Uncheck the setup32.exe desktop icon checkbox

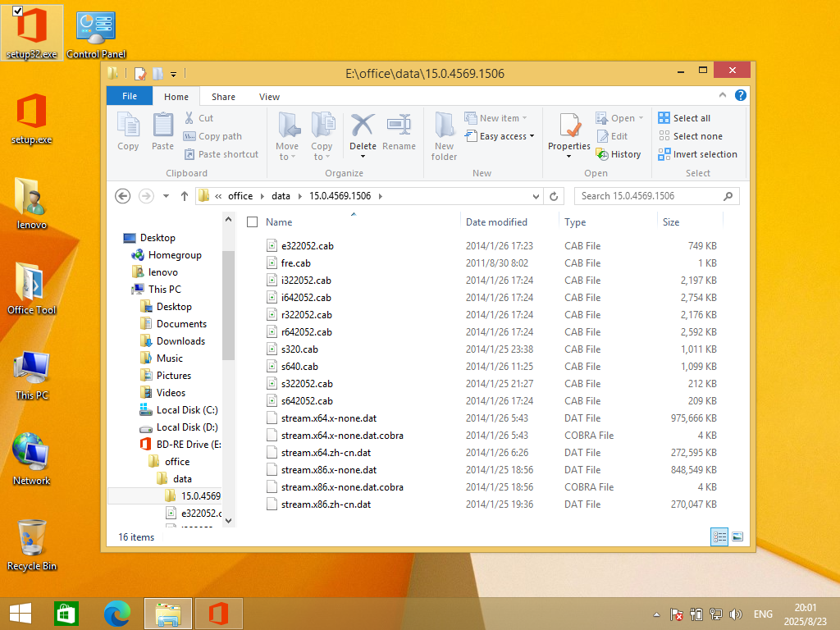click(x=18, y=11)
